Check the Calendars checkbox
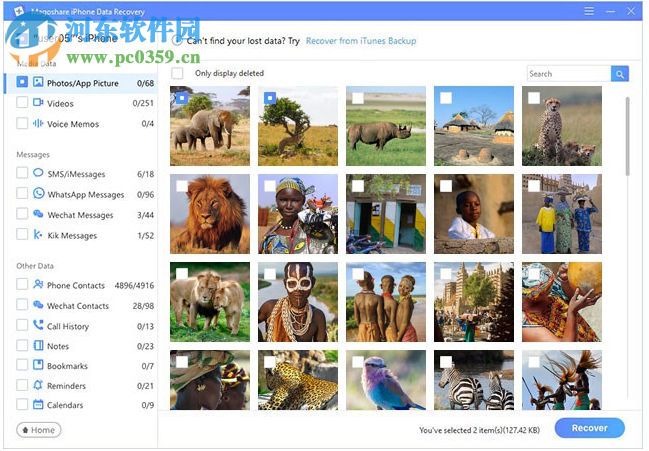Viewport: 649px width, 451px height. tap(22, 405)
